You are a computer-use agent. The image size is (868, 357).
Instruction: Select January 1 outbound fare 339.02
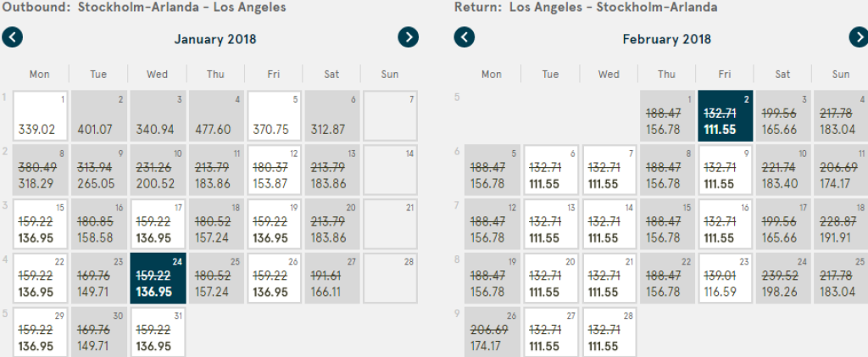click(40, 117)
